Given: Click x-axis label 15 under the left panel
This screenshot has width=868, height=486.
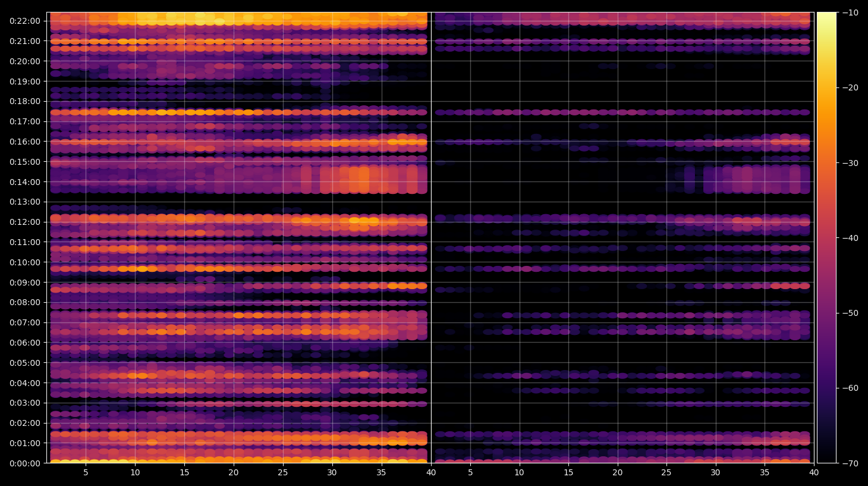Looking at the screenshot, I should pos(184,473).
